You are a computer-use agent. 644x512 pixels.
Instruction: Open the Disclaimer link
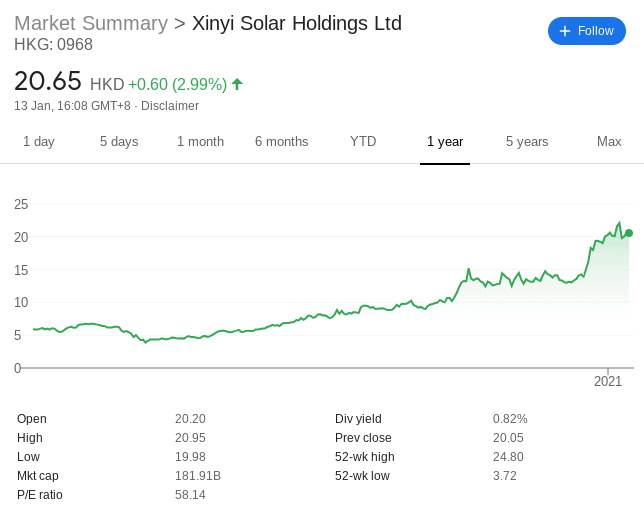click(170, 106)
